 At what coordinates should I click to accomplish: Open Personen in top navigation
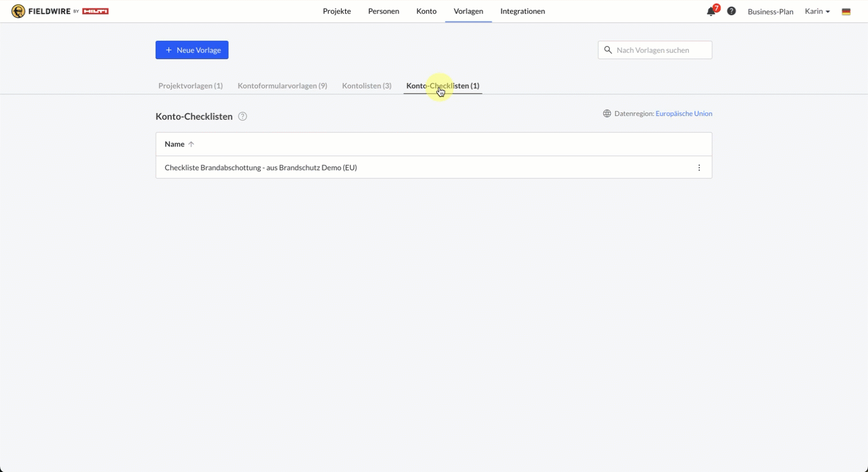(383, 11)
